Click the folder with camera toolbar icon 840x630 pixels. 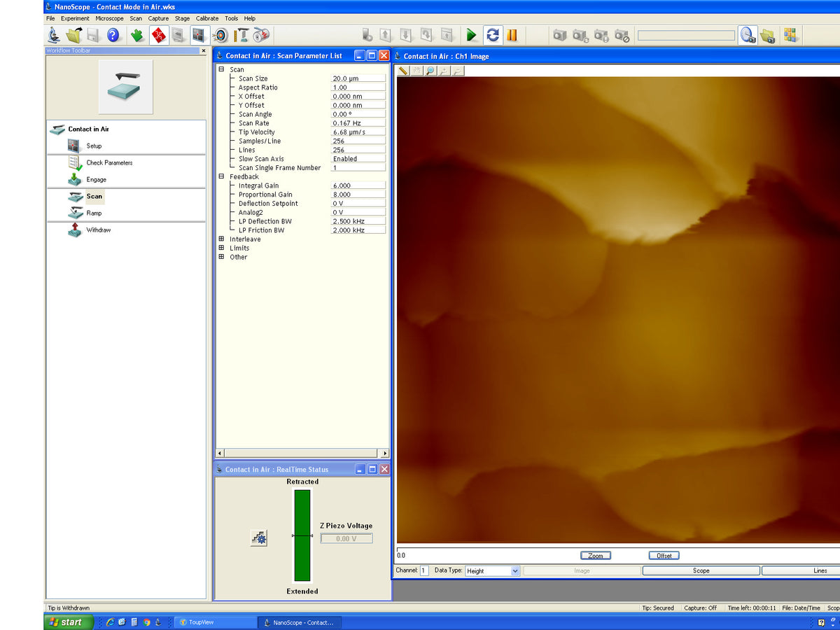tap(768, 35)
